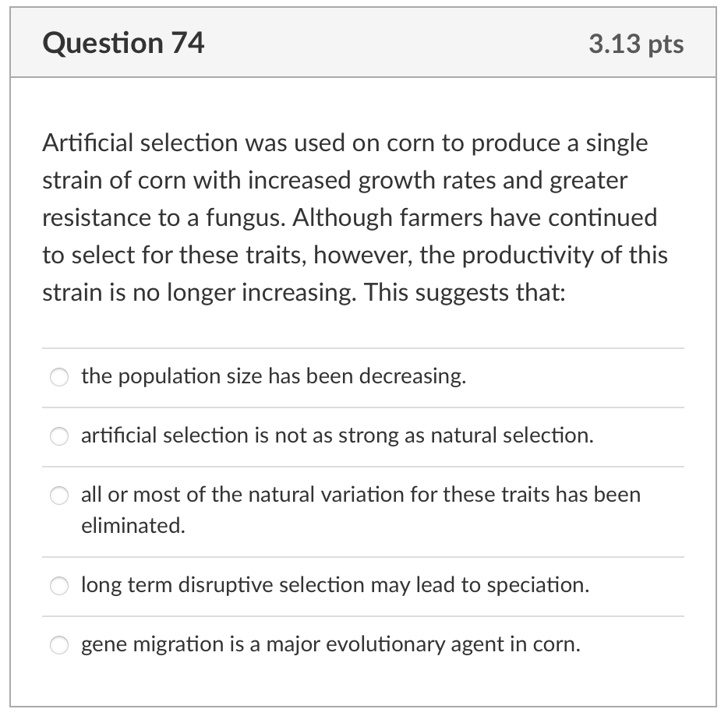Click the 'Question 74' heading
Viewport: 728px width, 723px height.
[124, 44]
